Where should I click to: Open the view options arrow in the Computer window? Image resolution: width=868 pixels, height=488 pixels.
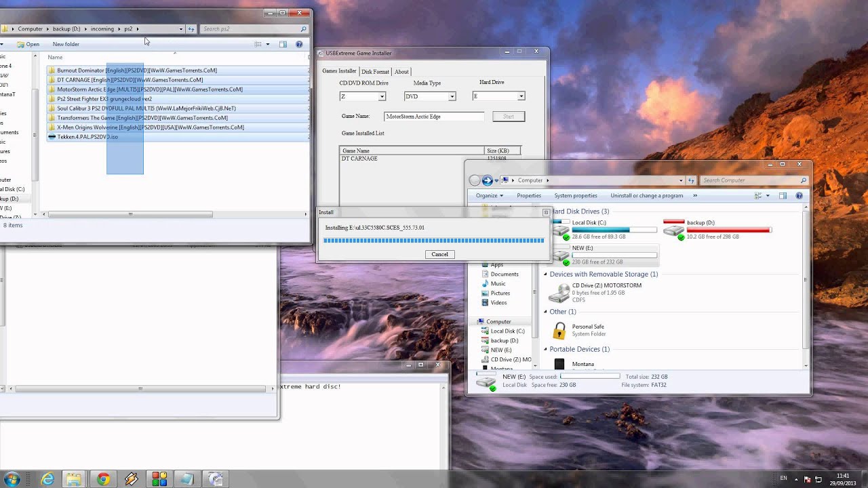[768, 196]
